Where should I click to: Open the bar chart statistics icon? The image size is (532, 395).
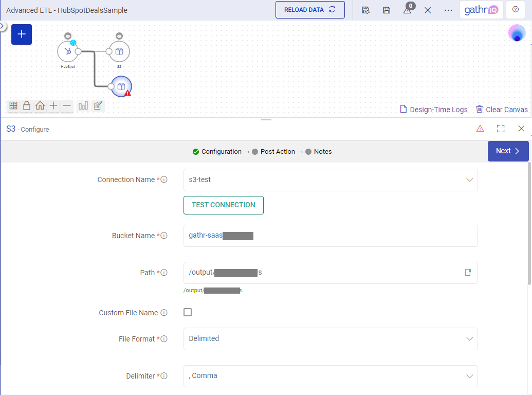pos(83,106)
